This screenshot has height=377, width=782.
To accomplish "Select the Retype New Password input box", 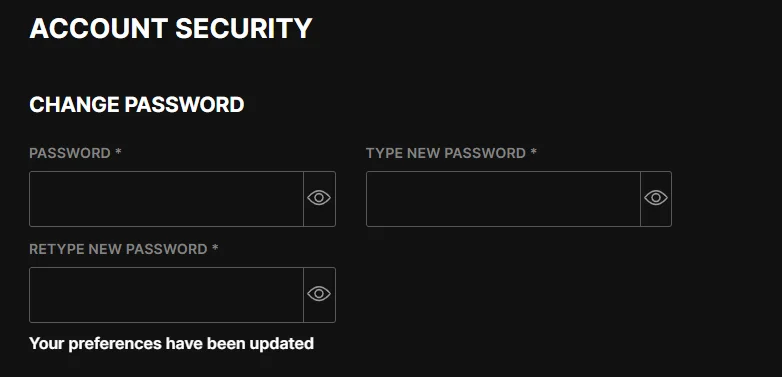I will (x=166, y=295).
